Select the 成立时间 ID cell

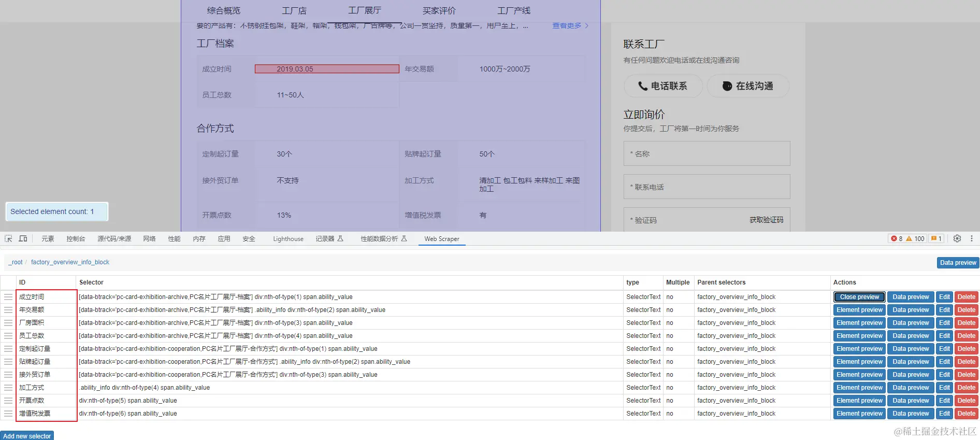[46, 297]
